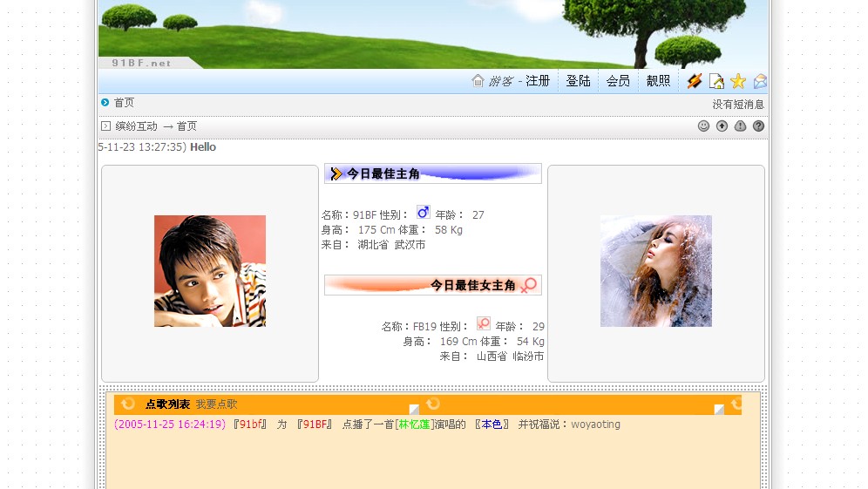
Task: Go to 首页 in the breadcrumb bar
Action: pyautogui.click(x=124, y=103)
